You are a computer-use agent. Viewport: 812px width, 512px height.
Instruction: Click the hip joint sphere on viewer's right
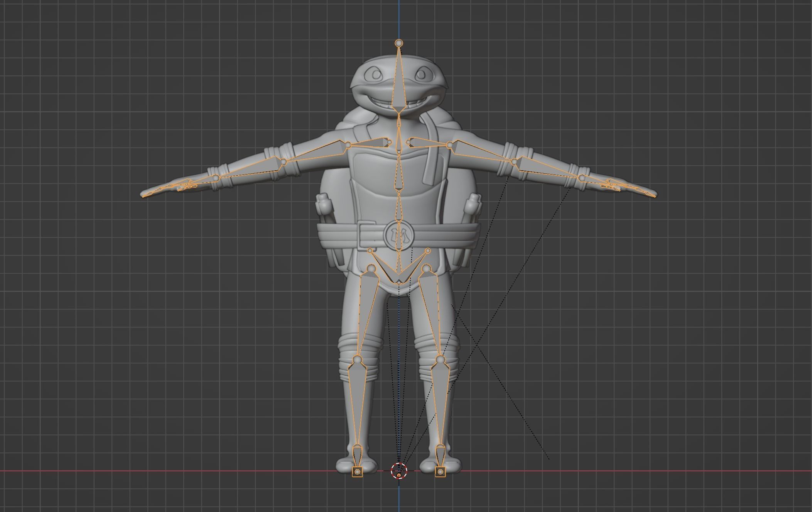(x=426, y=268)
